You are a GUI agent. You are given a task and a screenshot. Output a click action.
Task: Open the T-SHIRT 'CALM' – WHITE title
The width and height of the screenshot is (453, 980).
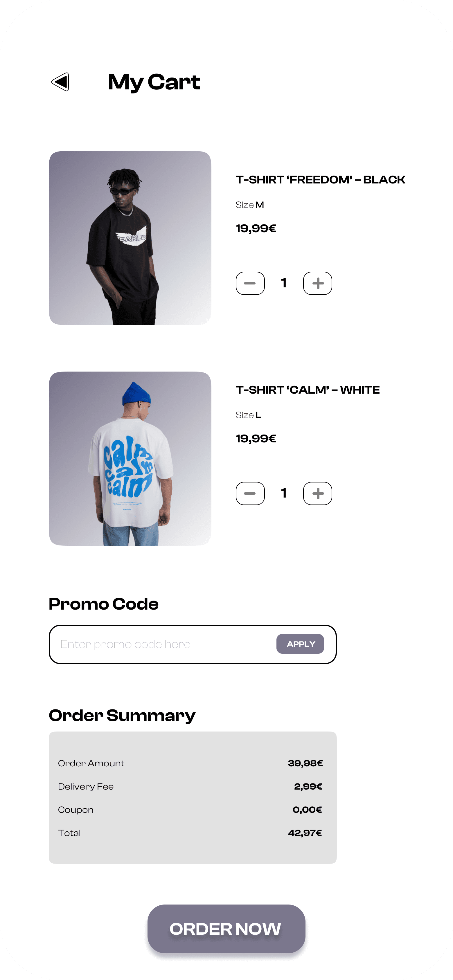[x=308, y=390]
